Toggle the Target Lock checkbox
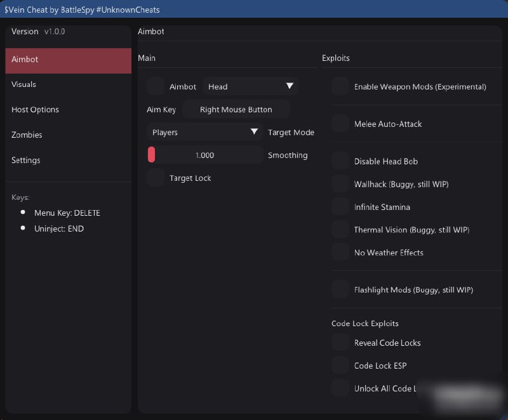The width and height of the screenshot is (508, 420). (156, 178)
